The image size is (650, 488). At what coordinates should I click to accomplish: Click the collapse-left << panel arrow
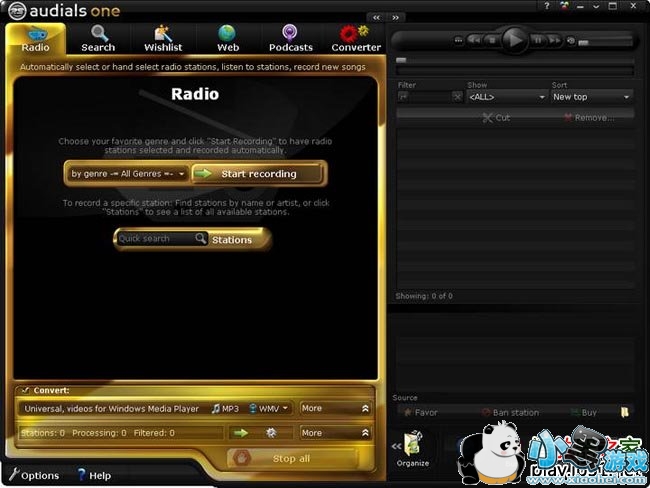(376, 17)
